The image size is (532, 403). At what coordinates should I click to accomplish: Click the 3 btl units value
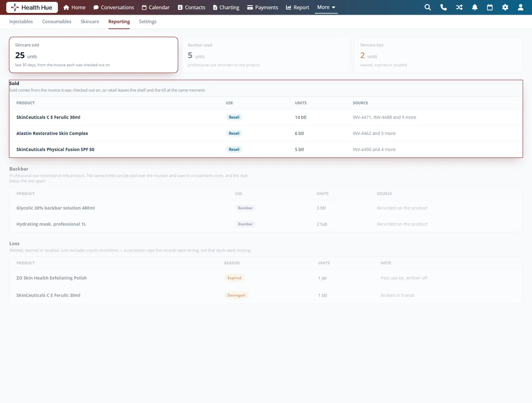pos(321,208)
